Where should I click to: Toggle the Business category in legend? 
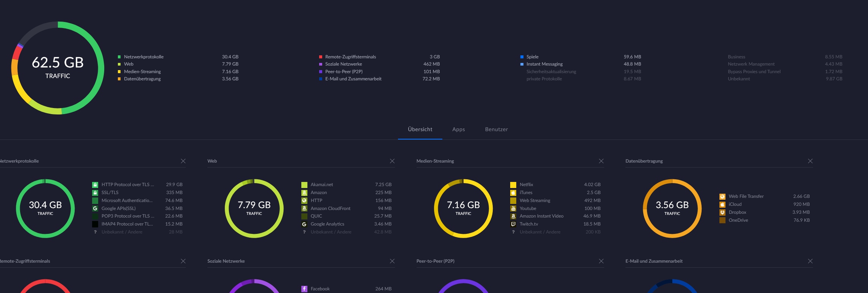coord(736,57)
